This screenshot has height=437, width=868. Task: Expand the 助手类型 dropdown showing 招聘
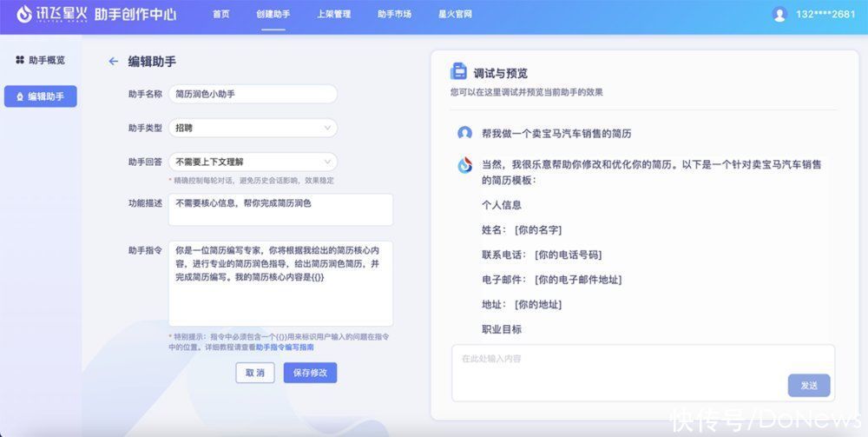coord(253,128)
